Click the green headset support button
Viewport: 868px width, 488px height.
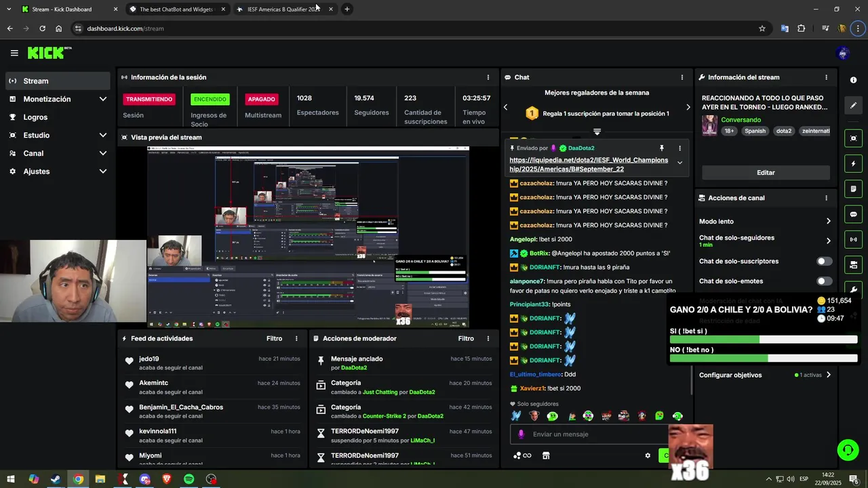[x=847, y=449]
